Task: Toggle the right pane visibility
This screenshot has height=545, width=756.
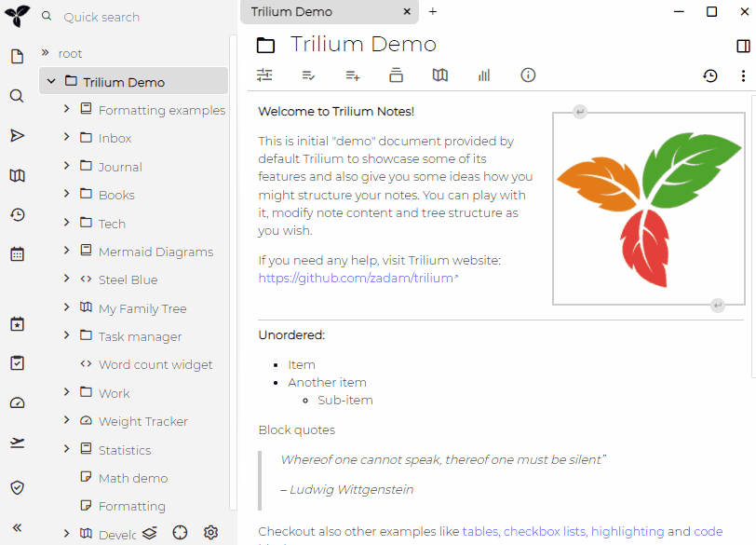Action: coord(743,46)
